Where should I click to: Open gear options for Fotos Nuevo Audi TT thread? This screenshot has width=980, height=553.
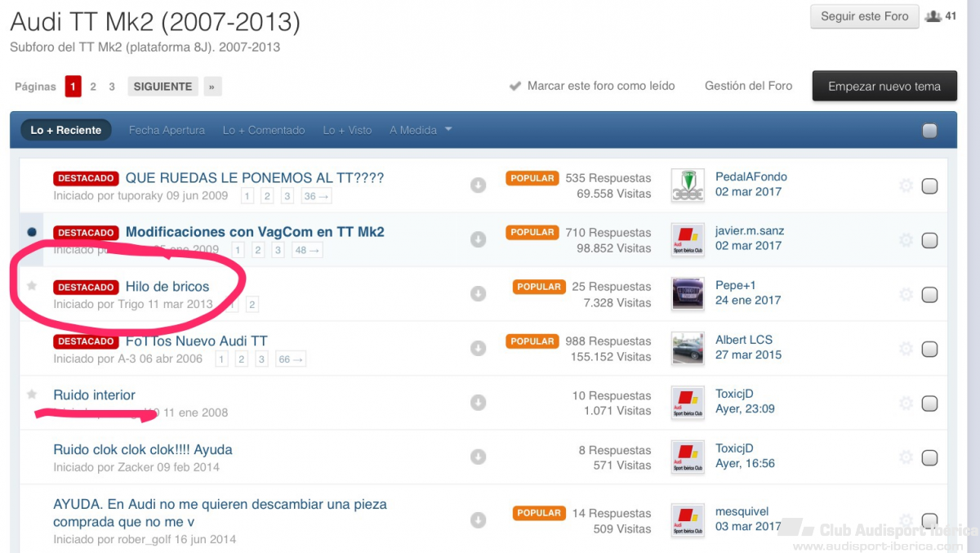coord(906,349)
